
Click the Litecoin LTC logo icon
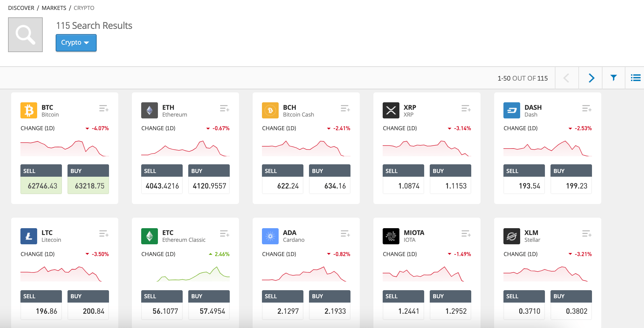point(29,236)
